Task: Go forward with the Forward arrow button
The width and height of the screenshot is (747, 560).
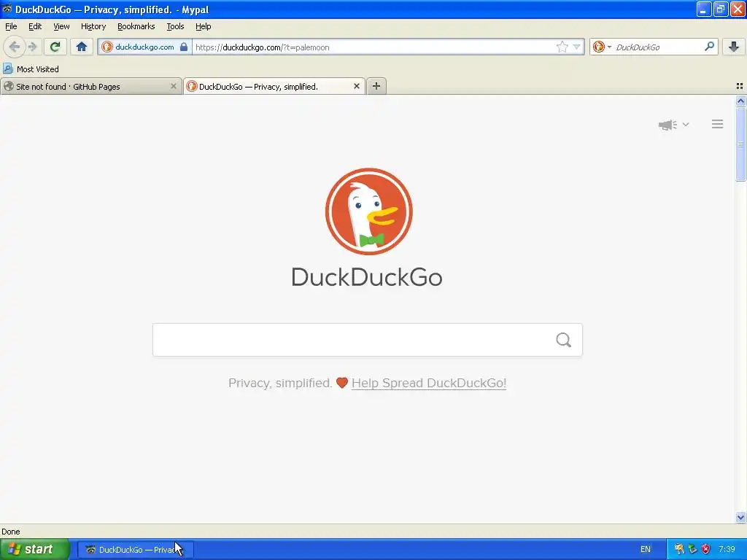Action: pyautogui.click(x=32, y=47)
